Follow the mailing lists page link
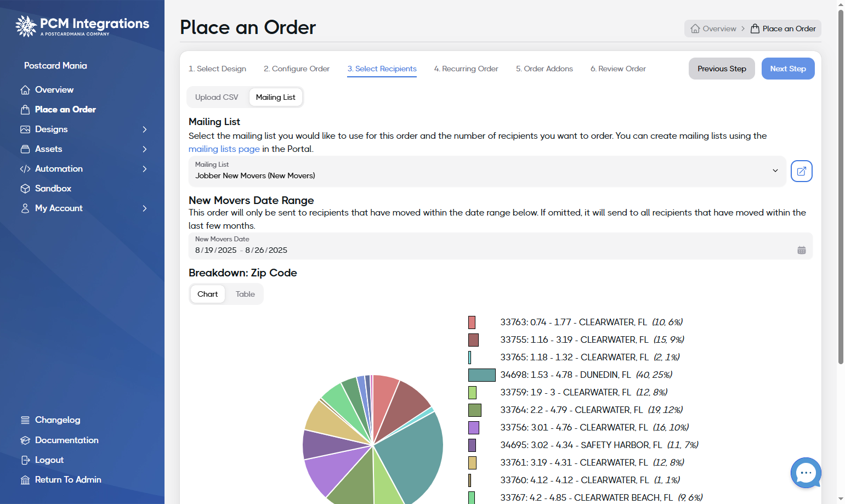 (224, 149)
